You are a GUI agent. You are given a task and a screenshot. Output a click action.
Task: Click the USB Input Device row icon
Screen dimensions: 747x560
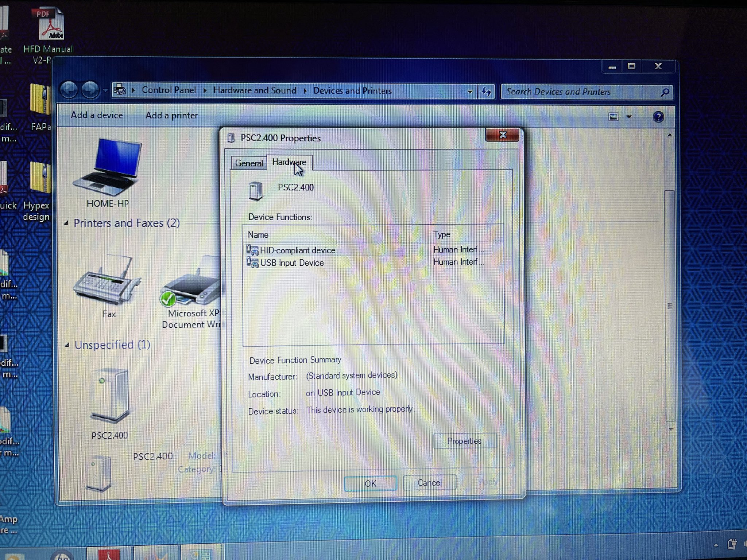pos(252,262)
